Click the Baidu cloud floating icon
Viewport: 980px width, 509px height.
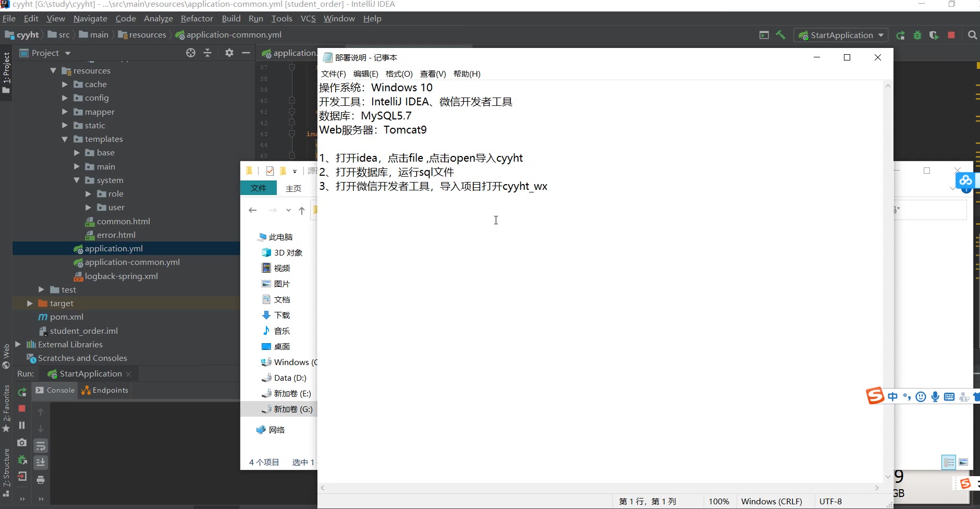[x=966, y=180]
